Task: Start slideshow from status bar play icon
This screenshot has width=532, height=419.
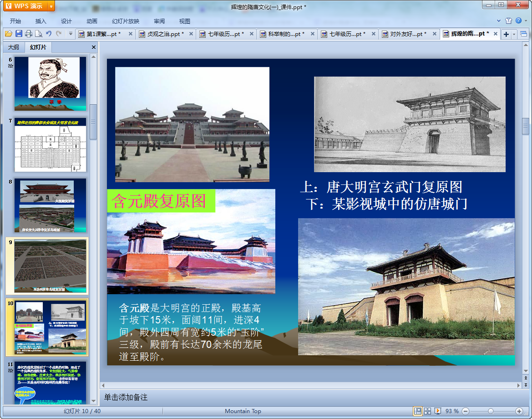Action: click(438, 411)
